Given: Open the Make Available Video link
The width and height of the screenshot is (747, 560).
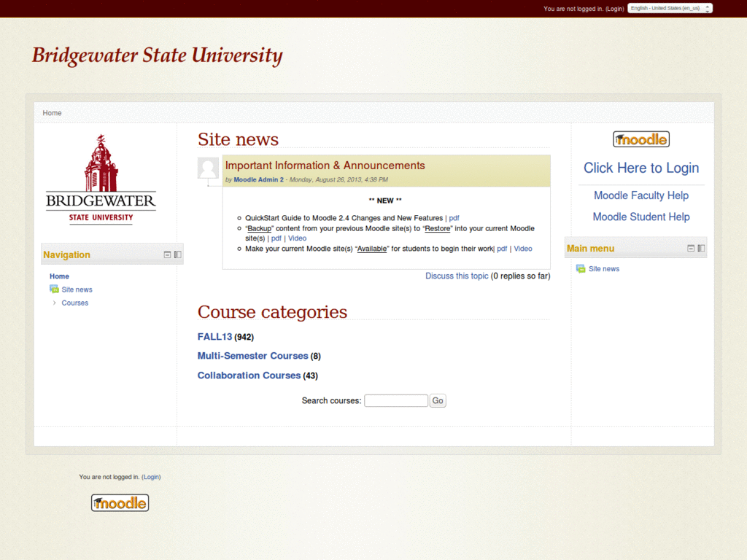Looking at the screenshot, I should point(522,249).
